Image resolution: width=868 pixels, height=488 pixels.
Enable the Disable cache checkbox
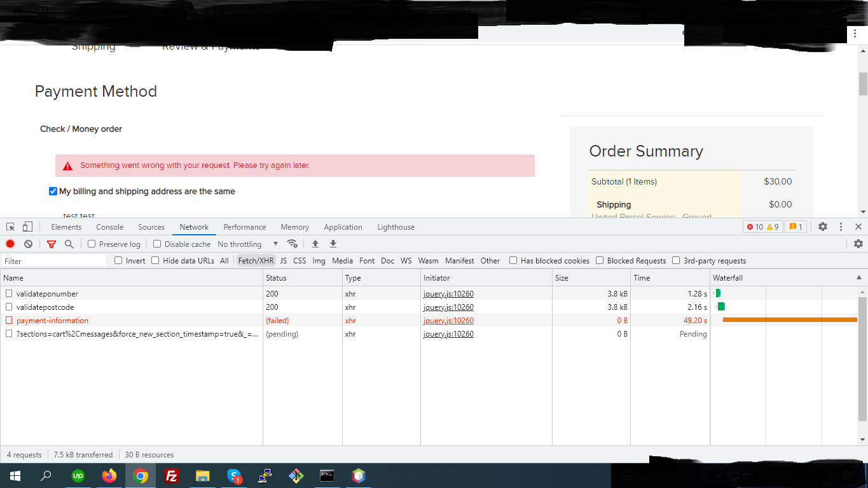coord(157,244)
